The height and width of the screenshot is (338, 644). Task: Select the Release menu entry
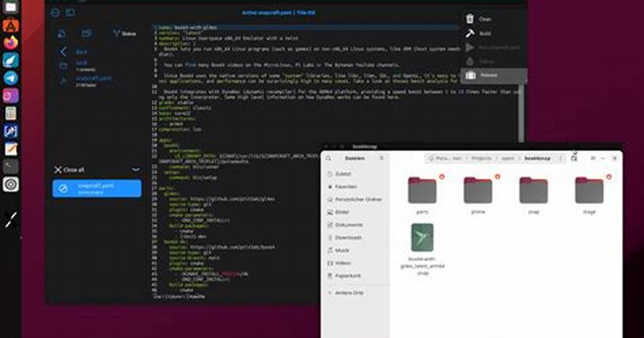point(494,75)
